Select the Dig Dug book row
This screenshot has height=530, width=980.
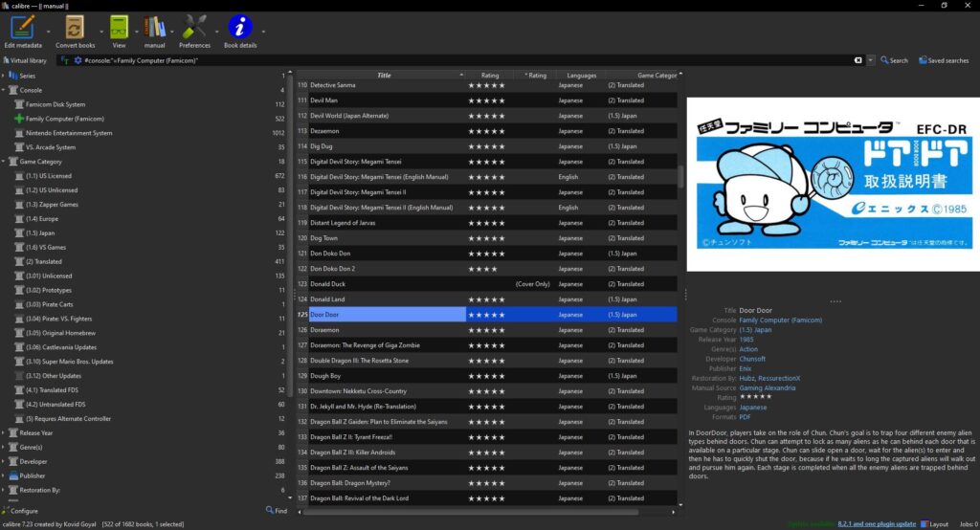(x=487, y=146)
